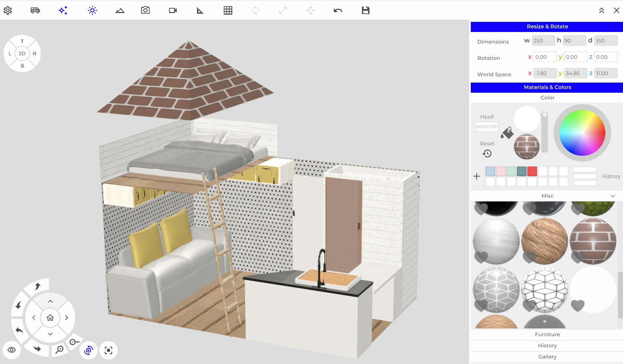Open the Furniture section
623x364 pixels.
547,334
